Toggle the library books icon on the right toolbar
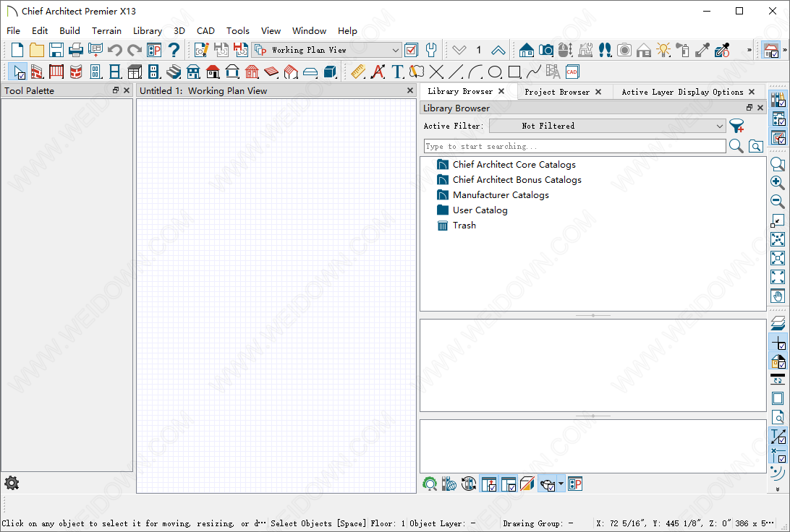The width and height of the screenshot is (790, 532). click(x=778, y=99)
